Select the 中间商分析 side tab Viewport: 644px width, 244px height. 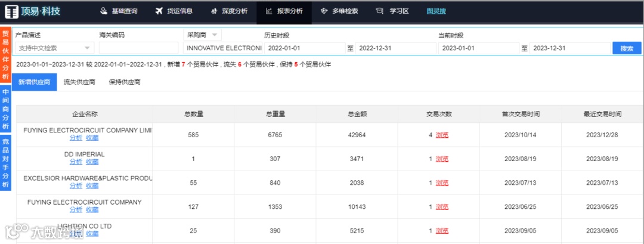[6, 109]
